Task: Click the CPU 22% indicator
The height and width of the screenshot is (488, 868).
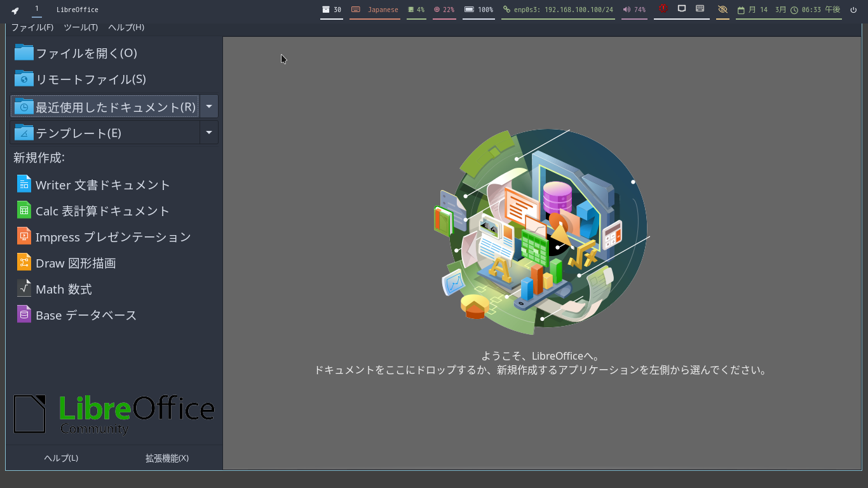Action: (x=444, y=10)
